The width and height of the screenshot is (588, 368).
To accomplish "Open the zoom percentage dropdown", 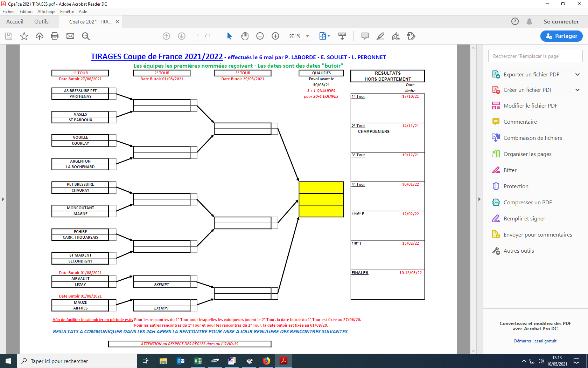I will point(307,36).
